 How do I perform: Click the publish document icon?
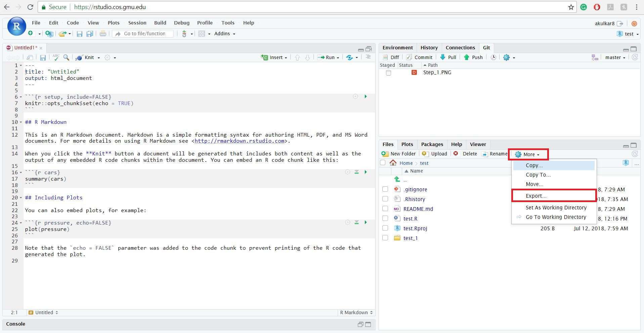point(350,57)
